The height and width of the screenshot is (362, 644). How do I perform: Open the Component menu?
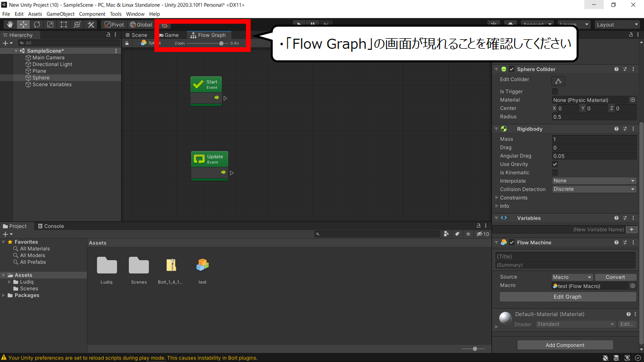pos(92,14)
